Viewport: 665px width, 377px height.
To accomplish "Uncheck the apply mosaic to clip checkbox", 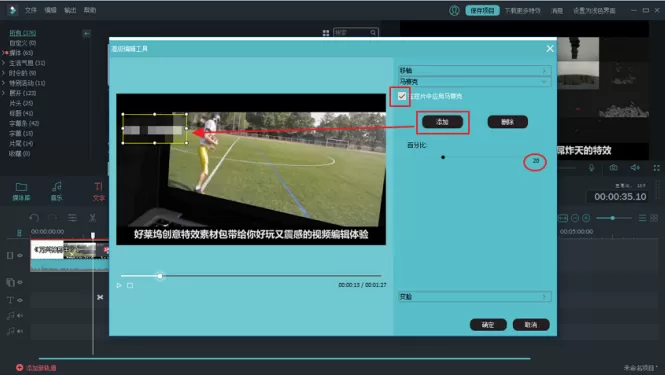I will pyautogui.click(x=401, y=96).
